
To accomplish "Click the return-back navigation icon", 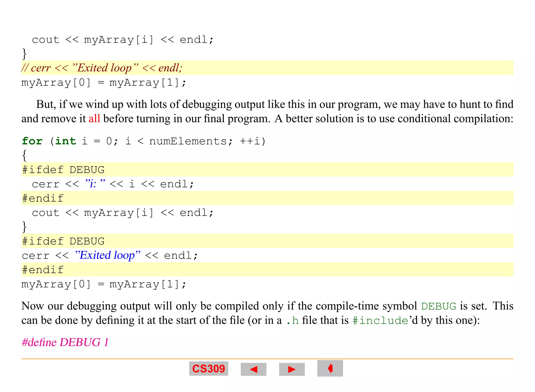I will coord(330,368).
